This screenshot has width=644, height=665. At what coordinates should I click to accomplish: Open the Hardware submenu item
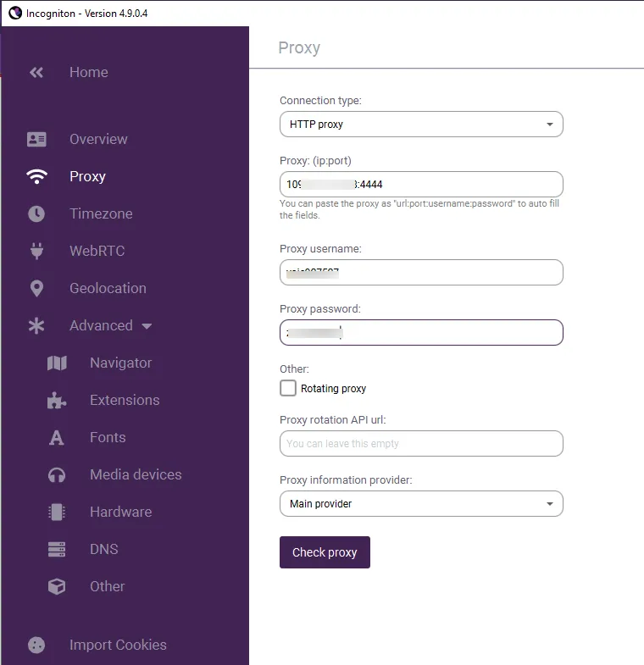[x=121, y=512]
